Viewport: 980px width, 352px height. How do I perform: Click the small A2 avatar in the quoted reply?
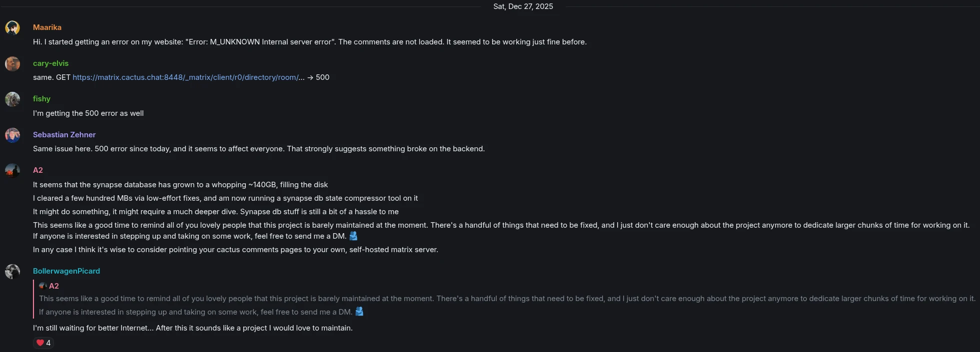(x=42, y=286)
